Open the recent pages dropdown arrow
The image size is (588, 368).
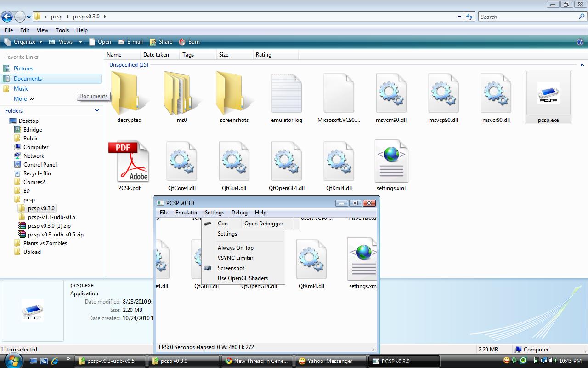[29, 17]
